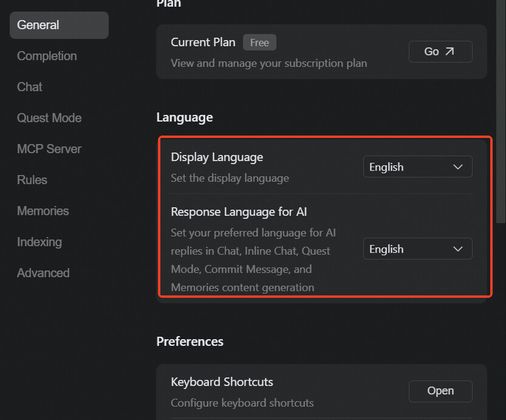Select the General settings tab
506x420 pixels.
pyautogui.click(x=59, y=25)
